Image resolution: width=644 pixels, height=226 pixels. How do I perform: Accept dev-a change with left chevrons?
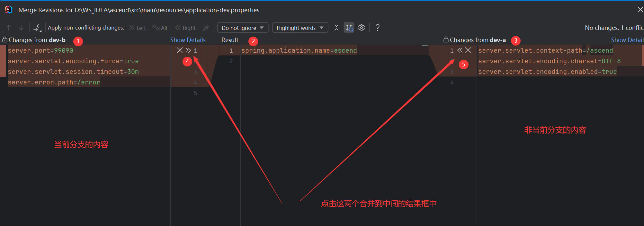pos(460,50)
